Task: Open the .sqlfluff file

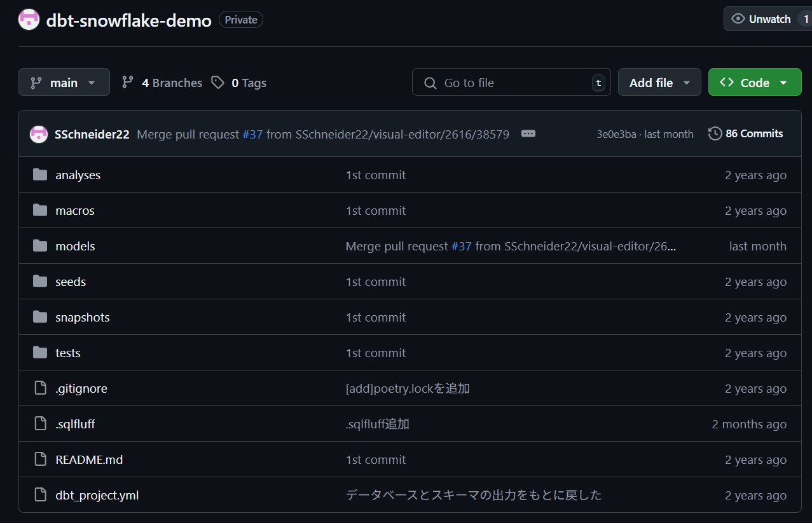Action: point(75,425)
